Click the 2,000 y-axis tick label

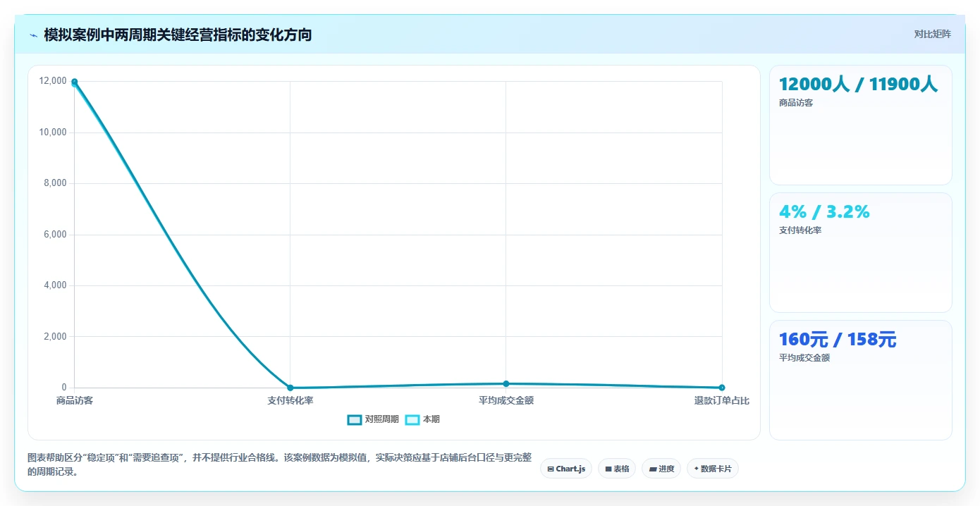55,337
